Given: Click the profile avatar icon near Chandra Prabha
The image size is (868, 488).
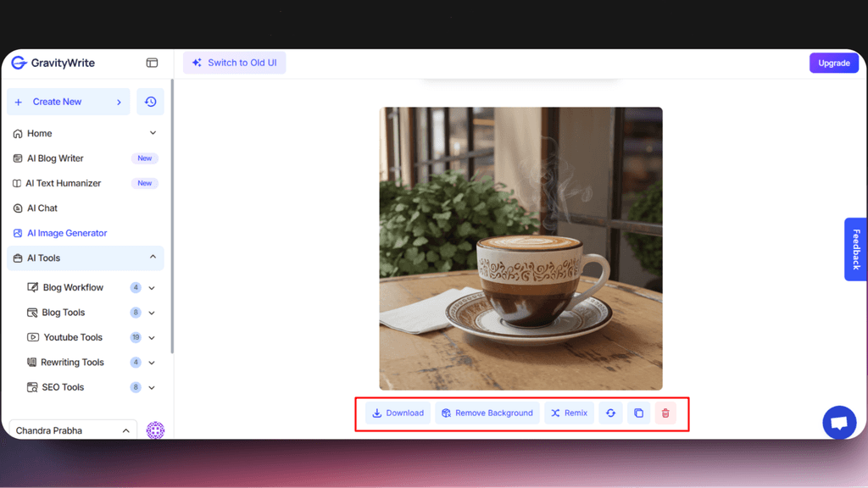Looking at the screenshot, I should (155, 430).
